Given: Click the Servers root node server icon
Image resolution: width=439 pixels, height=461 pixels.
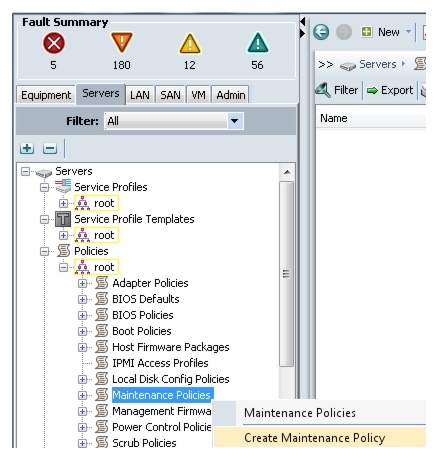Looking at the screenshot, I should (x=44, y=173).
